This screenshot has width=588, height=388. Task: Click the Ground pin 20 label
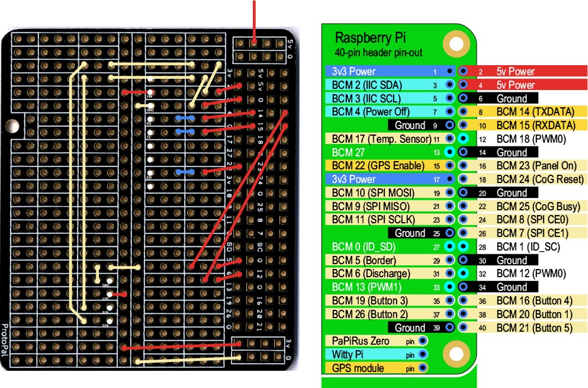click(512, 193)
